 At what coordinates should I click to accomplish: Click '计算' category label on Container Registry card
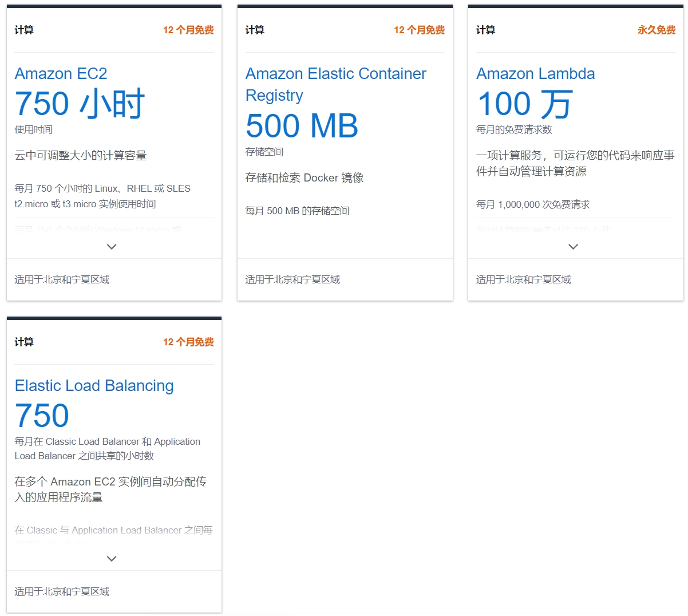point(255,30)
